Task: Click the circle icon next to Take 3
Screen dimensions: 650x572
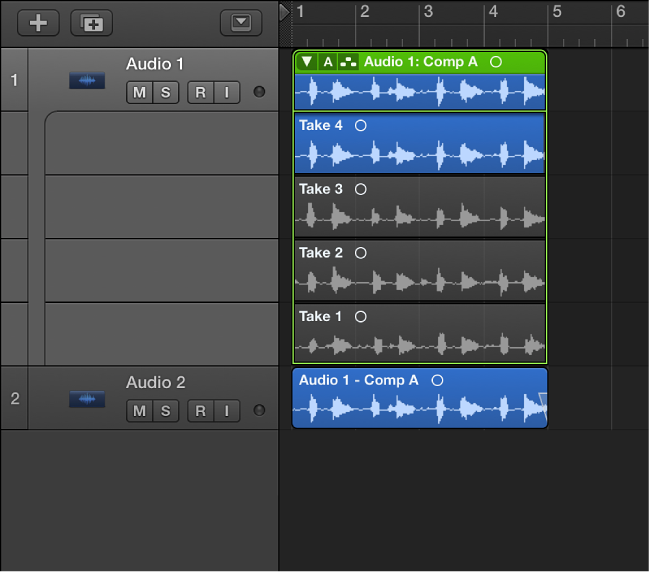Action: tap(361, 189)
